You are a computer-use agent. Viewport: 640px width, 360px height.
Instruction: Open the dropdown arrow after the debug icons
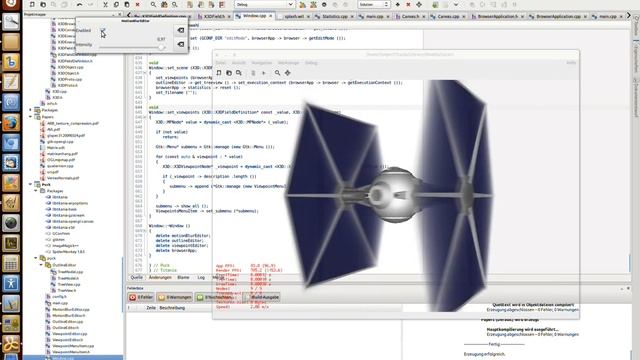coord(456,4)
